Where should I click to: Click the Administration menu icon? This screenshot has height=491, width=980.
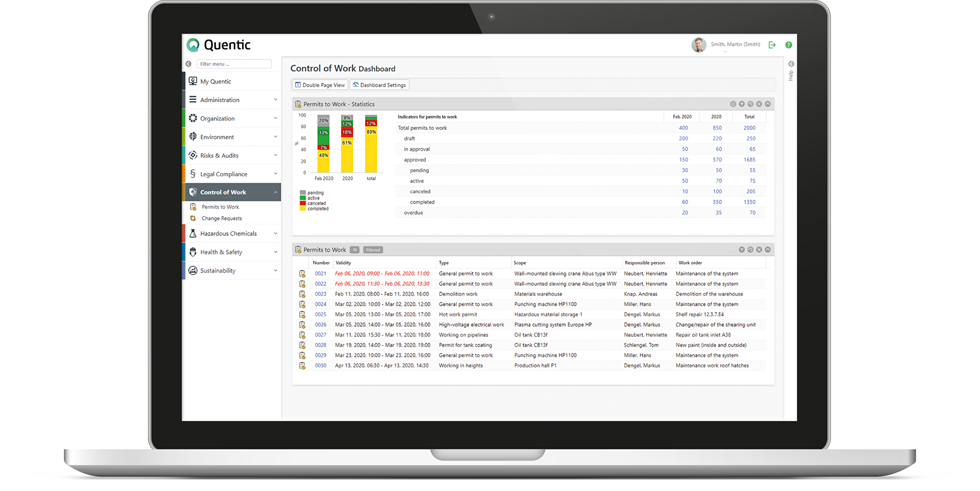[x=193, y=100]
